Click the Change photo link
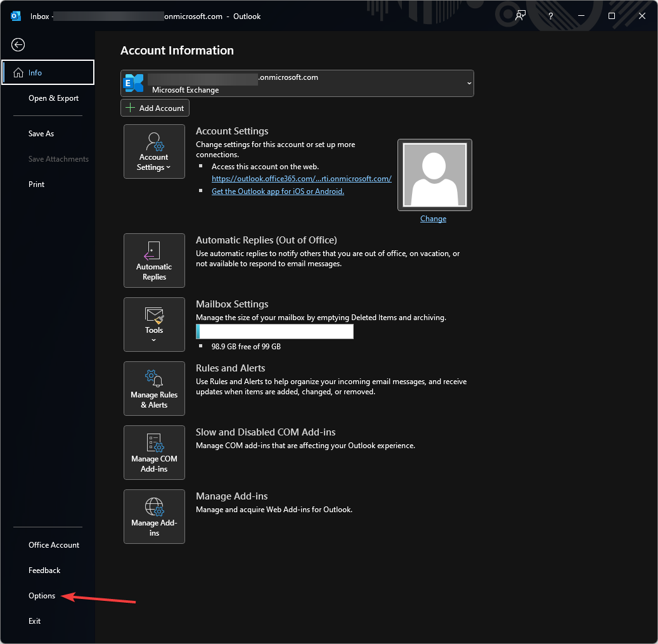 [x=433, y=219]
